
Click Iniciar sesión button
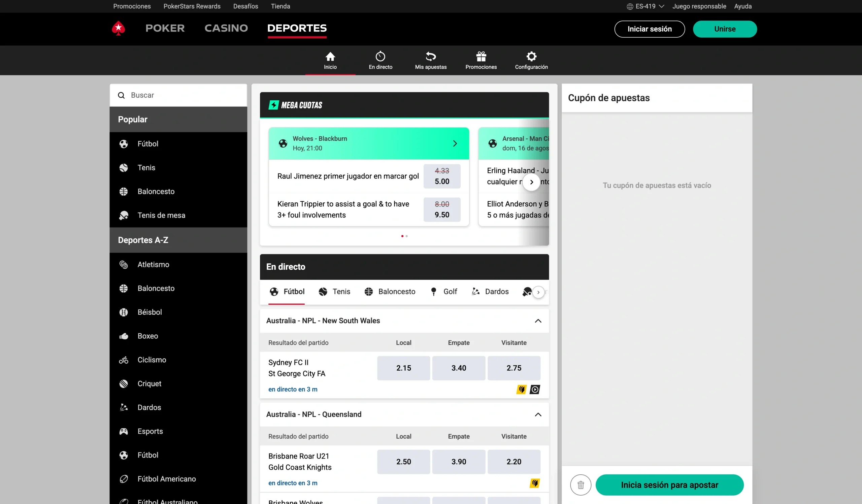(x=649, y=29)
